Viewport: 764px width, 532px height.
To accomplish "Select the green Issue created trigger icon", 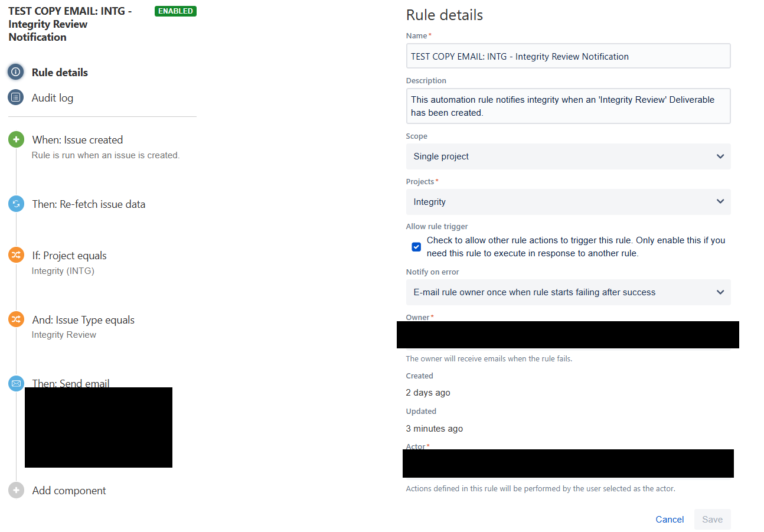I will [x=16, y=140].
